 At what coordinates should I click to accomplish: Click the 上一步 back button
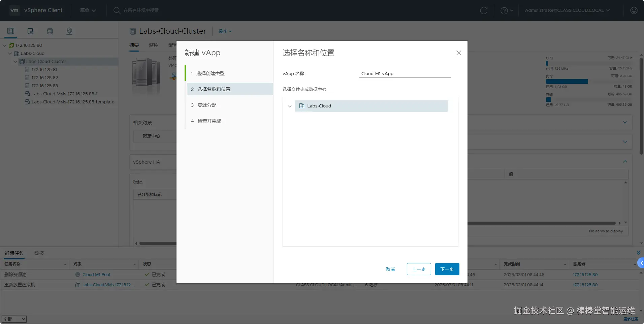pos(419,269)
